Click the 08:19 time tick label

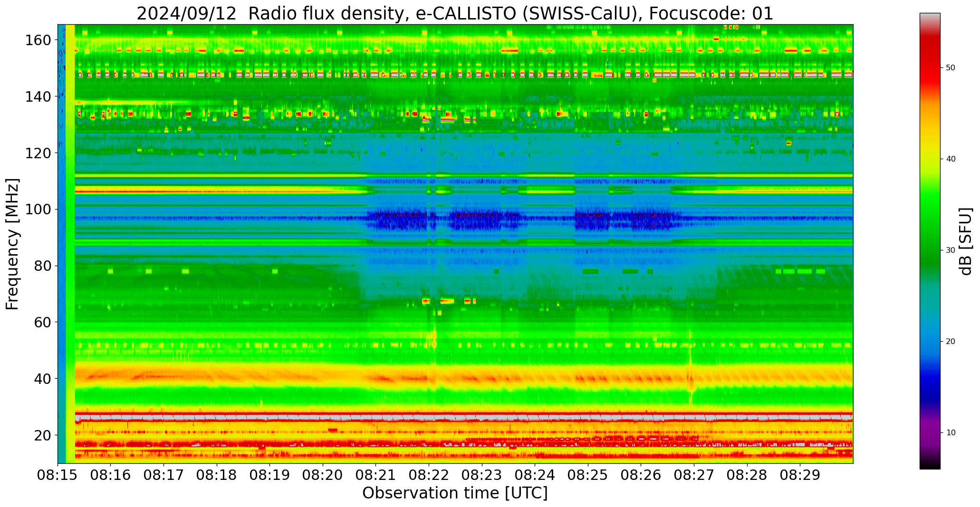click(269, 475)
